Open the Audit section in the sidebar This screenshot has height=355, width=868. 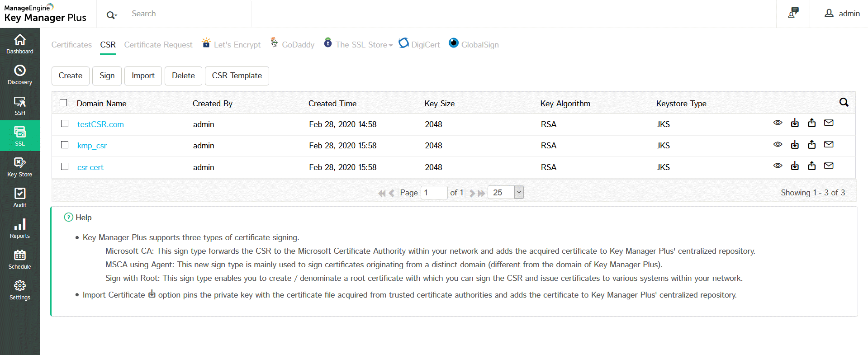[19, 198]
